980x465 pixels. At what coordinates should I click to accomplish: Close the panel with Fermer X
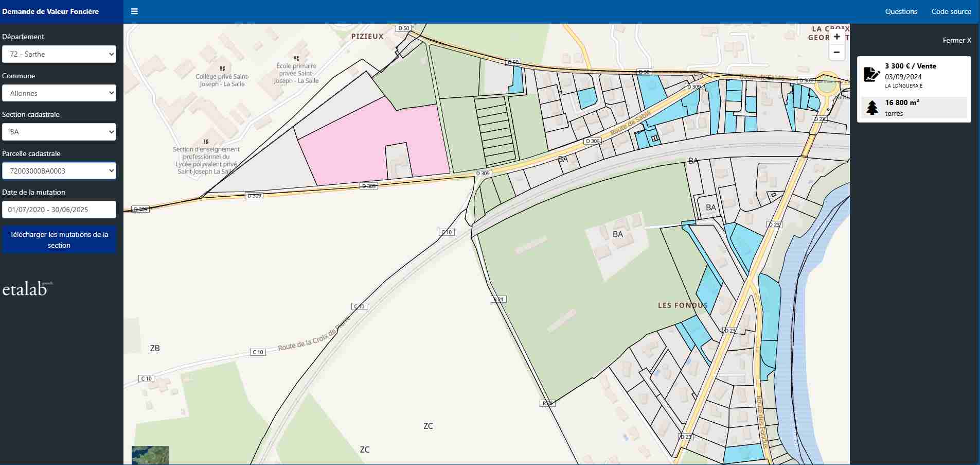(x=957, y=40)
